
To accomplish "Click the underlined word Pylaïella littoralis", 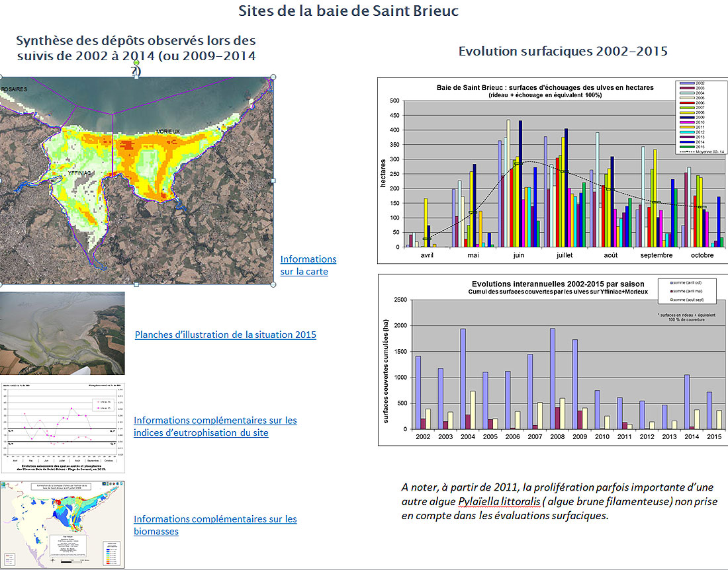I will click(x=499, y=501).
